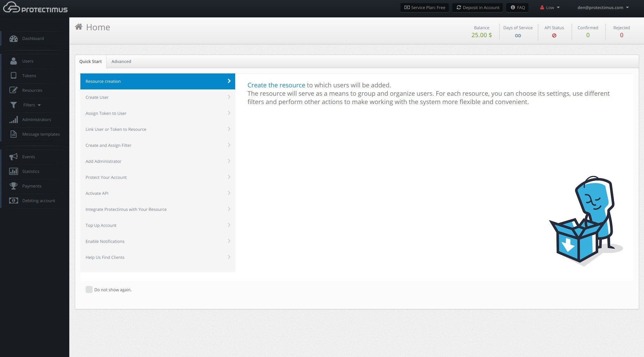
Task: Follow the 'Create the resource' link
Action: point(276,85)
